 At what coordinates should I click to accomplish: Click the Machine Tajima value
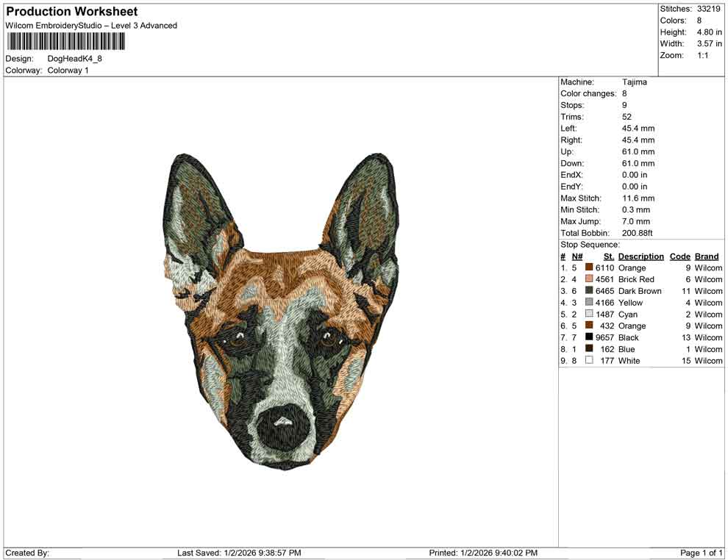(x=635, y=82)
